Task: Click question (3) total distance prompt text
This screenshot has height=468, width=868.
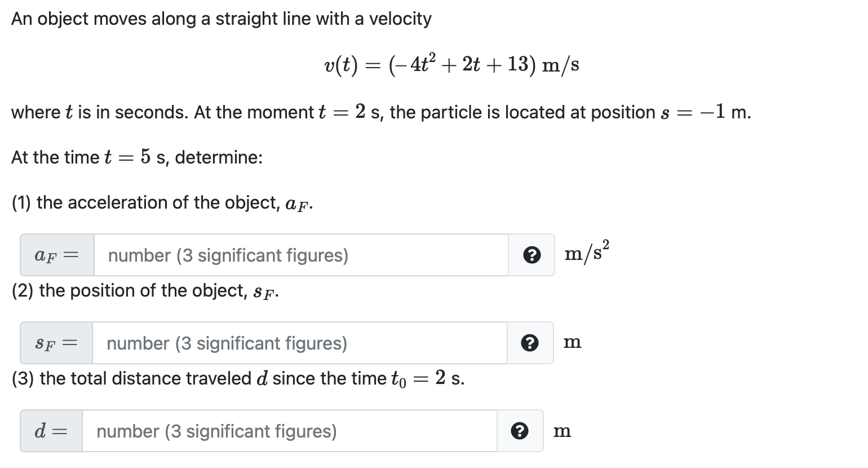Action: (238, 378)
